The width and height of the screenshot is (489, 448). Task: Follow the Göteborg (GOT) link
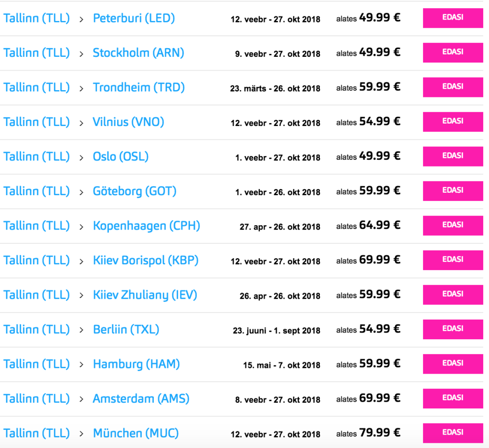pos(135,191)
